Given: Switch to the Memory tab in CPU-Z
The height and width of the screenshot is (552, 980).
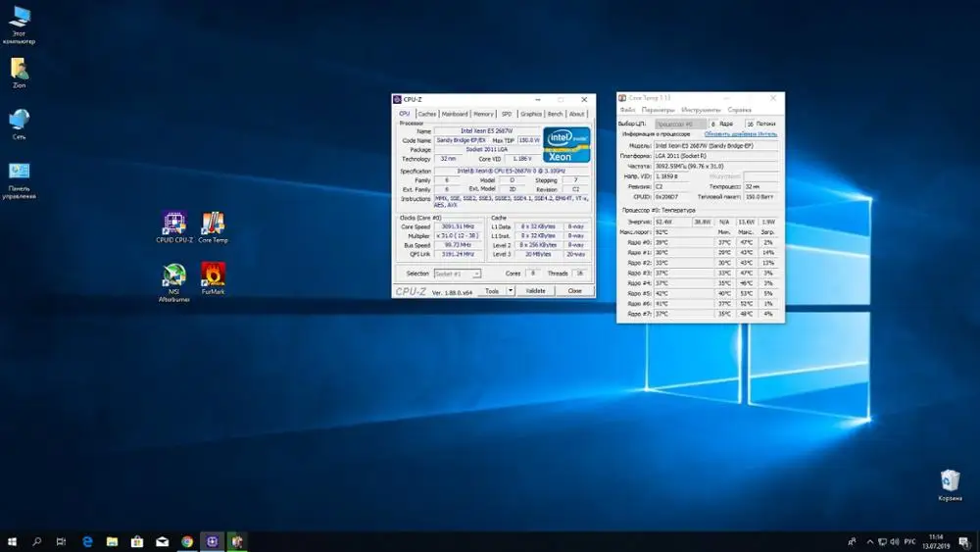Looking at the screenshot, I should point(483,114).
